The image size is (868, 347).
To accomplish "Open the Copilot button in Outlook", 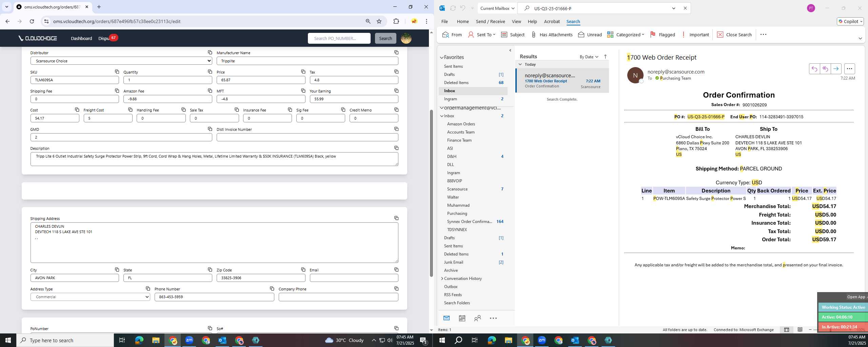I will [850, 21].
